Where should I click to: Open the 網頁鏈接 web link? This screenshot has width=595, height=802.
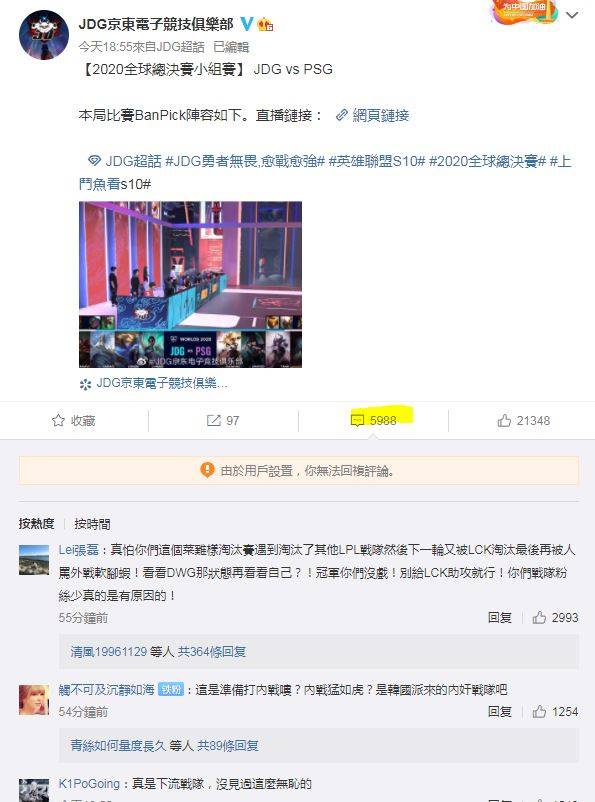pos(372,115)
